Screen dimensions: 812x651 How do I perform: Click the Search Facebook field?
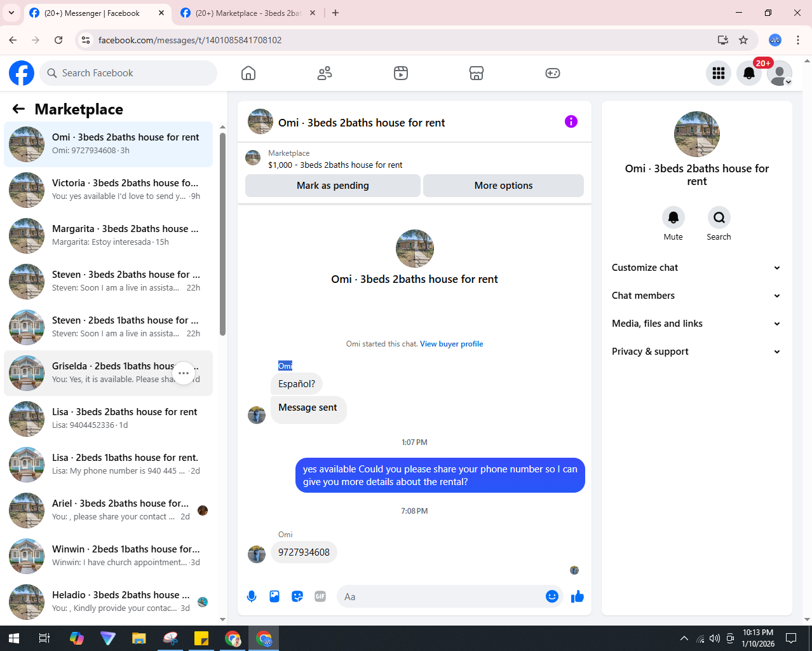pyautogui.click(x=128, y=73)
